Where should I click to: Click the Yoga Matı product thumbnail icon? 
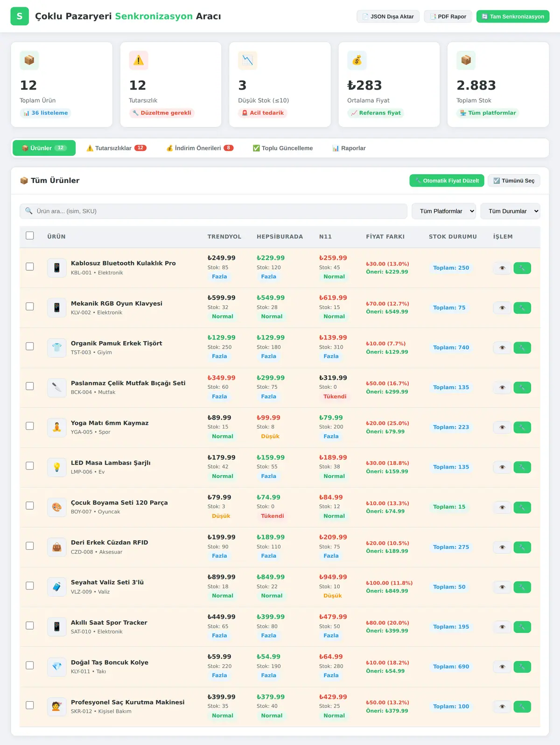pyautogui.click(x=57, y=427)
